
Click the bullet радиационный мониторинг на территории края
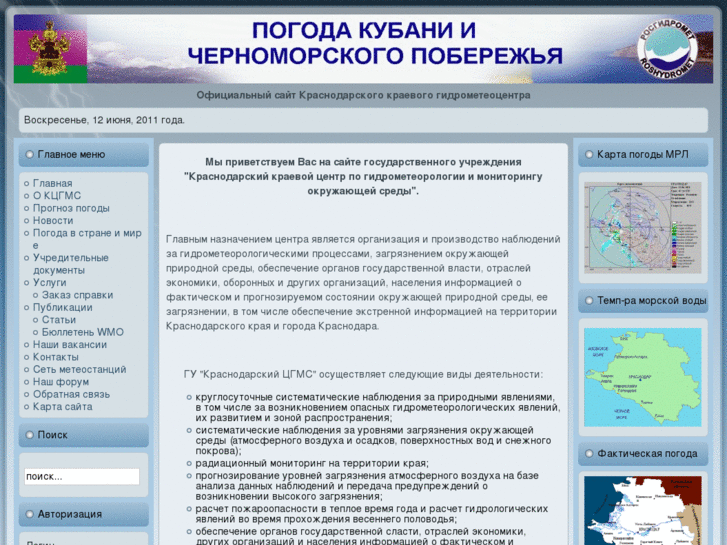click(x=312, y=463)
